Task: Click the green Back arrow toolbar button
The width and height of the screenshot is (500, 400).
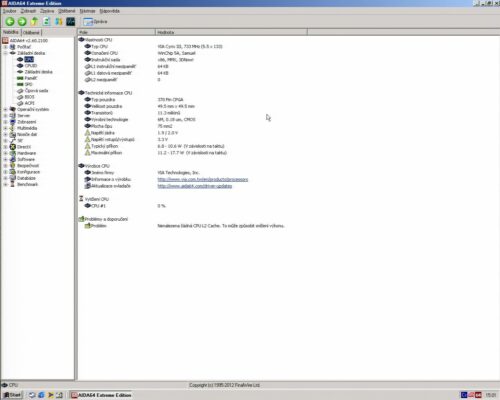Action: [x=10, y=22]
